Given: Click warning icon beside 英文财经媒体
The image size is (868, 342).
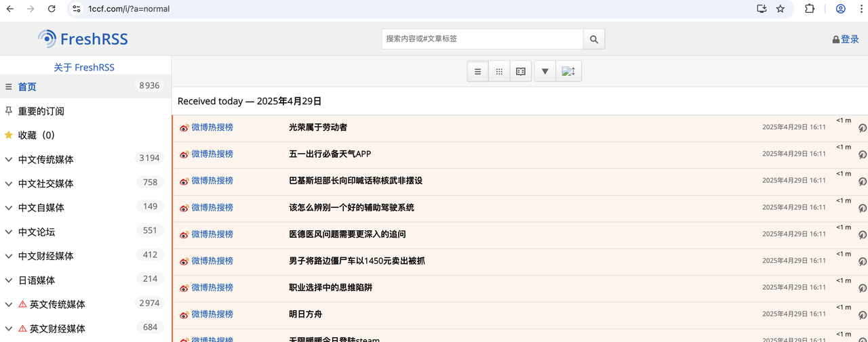Looking at the screenshot, I should [x=22, y=328].
